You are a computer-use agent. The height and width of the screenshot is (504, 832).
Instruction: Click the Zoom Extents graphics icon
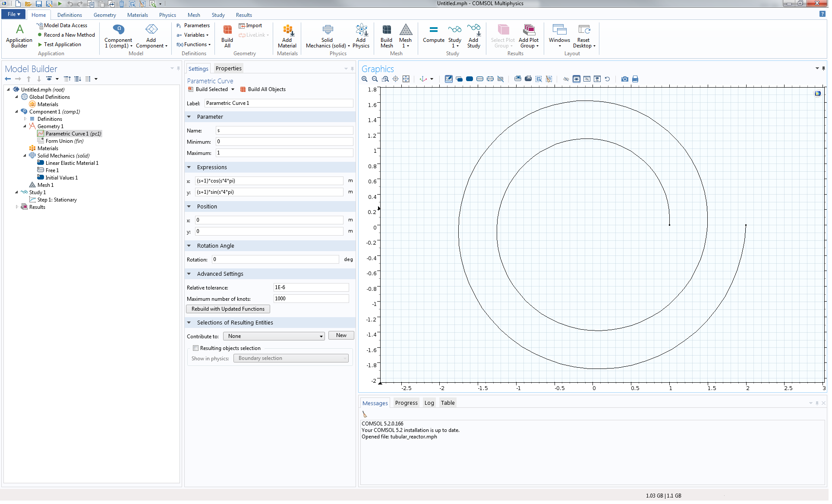point(406,79)
